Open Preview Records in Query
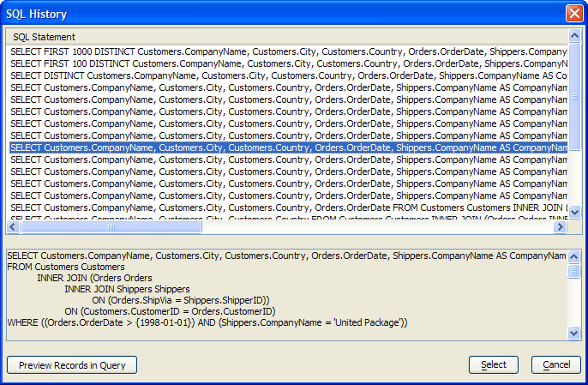The image size is (588, 385). (72, 365)
